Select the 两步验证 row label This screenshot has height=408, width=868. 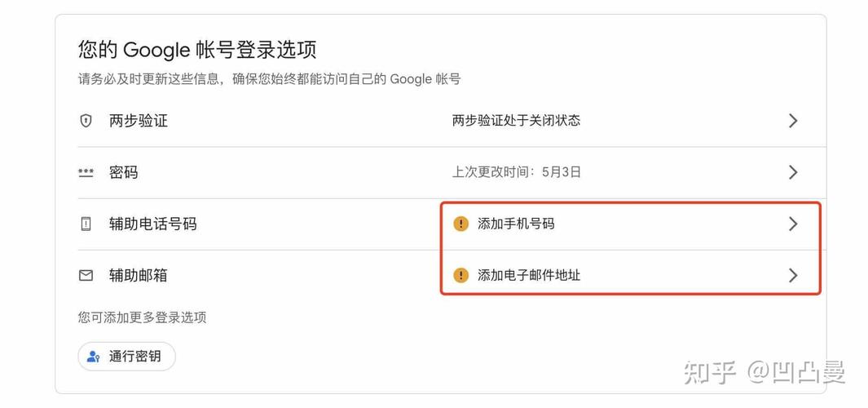[139, 121]
